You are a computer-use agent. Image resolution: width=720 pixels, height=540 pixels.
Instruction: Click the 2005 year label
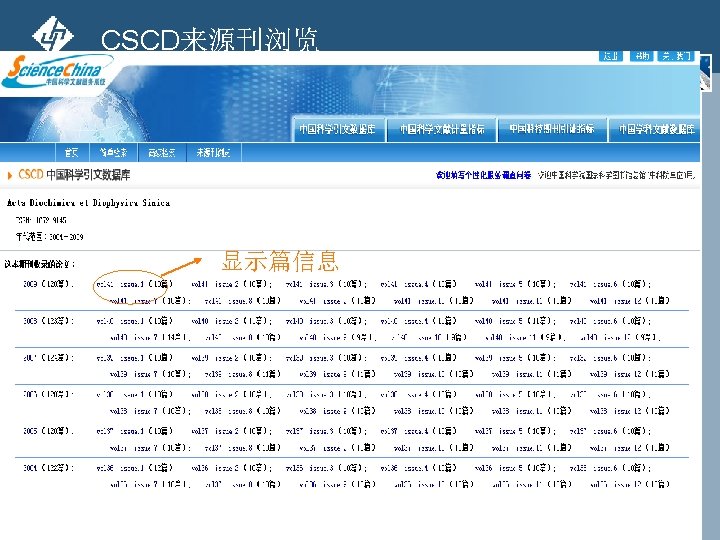point(48,431)
